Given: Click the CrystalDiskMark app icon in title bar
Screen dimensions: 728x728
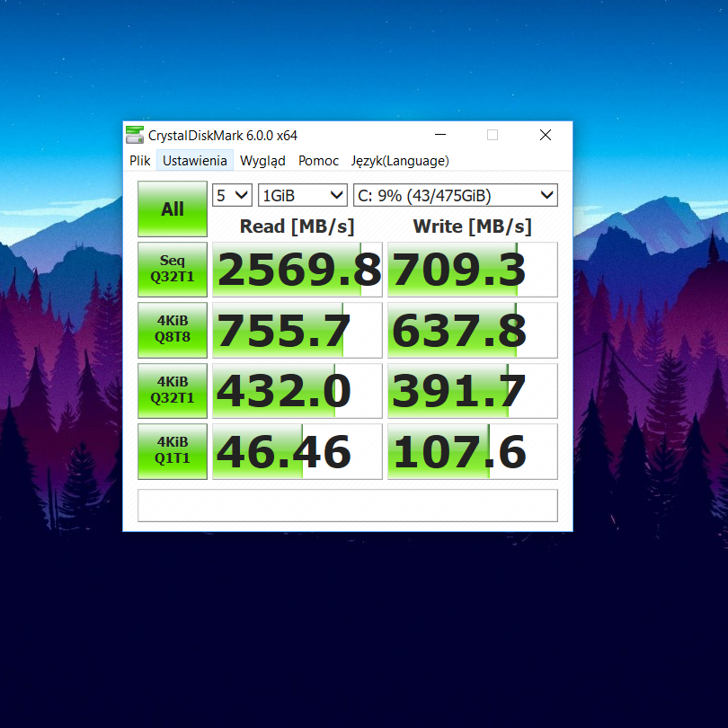Looking at the screenshot, I should (135, 135).
